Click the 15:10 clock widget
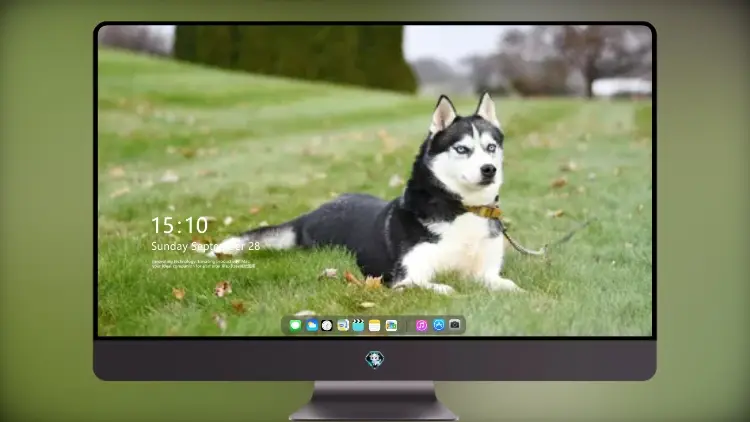This screenshot has height=422, width=750. [179, 225]
